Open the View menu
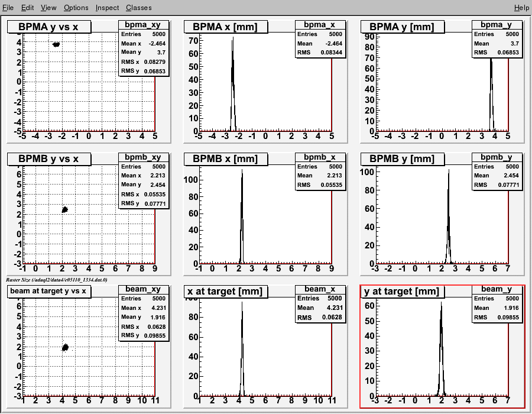Viewport: 532px width, 414px height. [x=48, y=8]
